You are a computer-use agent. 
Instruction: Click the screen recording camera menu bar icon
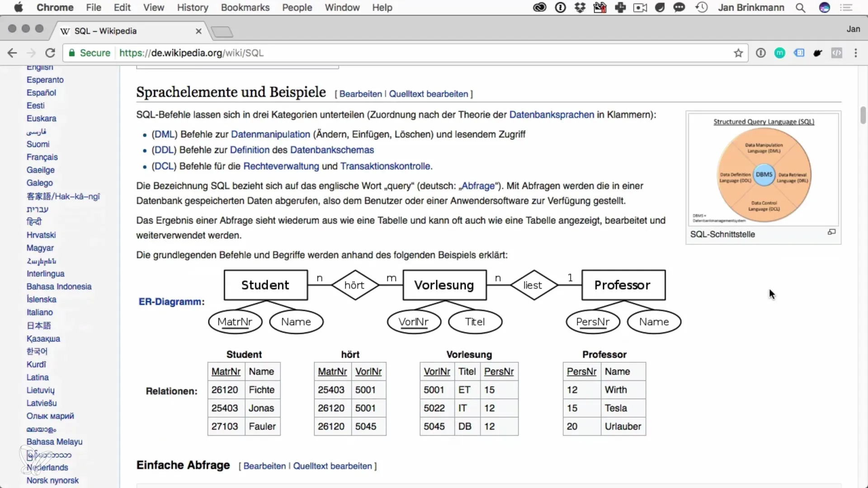tap(640, 8)
